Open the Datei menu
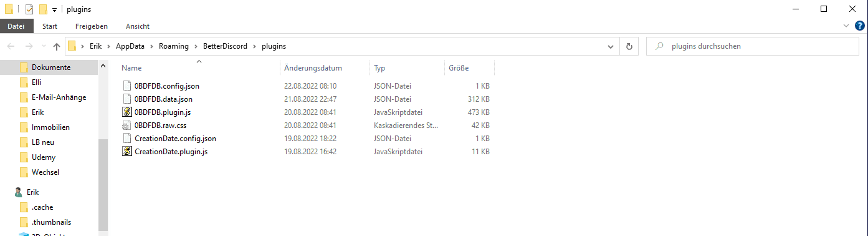This screenshot has height=236, width=868. (16, 26)
